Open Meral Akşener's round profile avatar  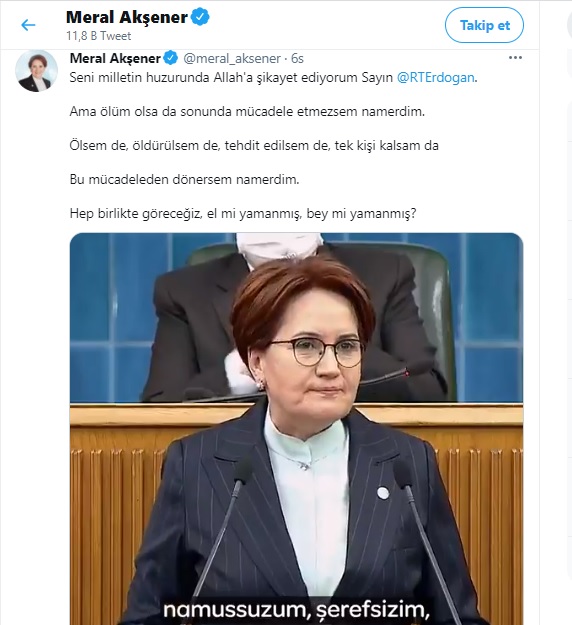click(x=36, y=71)
